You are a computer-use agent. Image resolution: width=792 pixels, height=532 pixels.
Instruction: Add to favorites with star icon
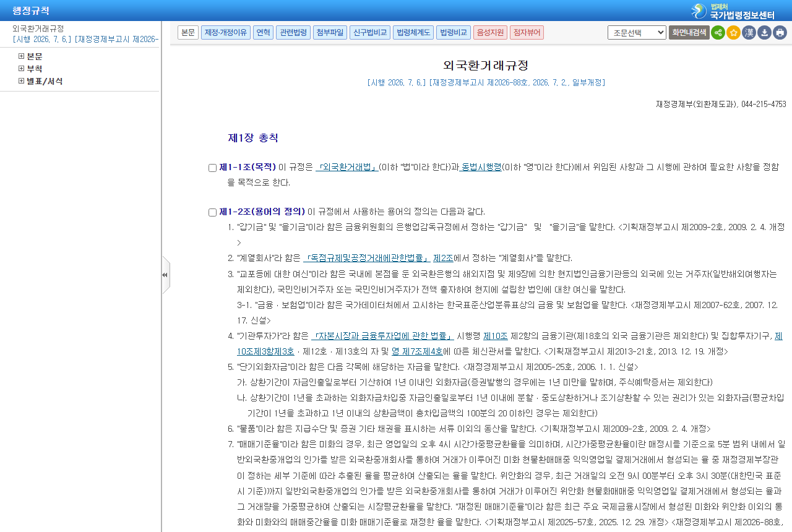[733, 33]
